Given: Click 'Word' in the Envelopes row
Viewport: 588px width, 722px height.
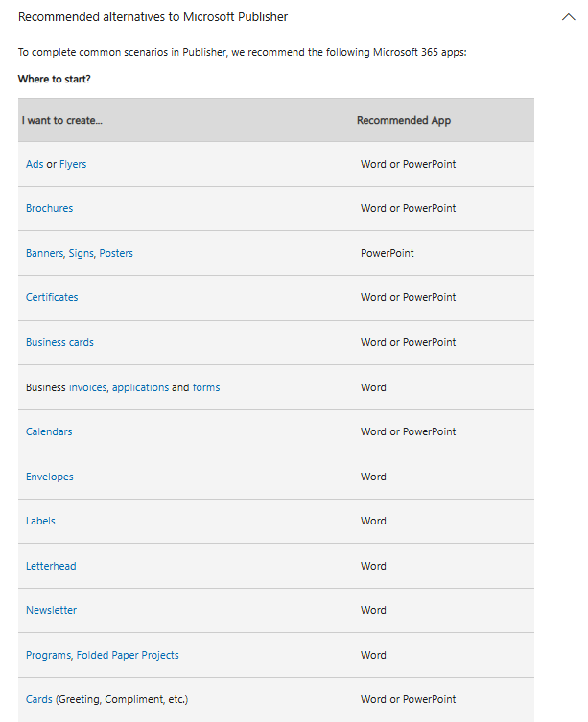Looking at the screenshot, I should click(x=373, y=477).
